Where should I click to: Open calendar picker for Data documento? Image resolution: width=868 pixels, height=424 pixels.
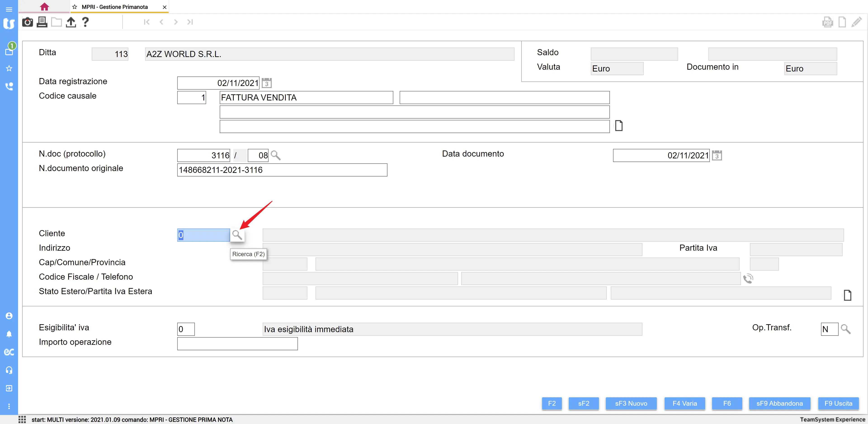[x=717, y=155]
